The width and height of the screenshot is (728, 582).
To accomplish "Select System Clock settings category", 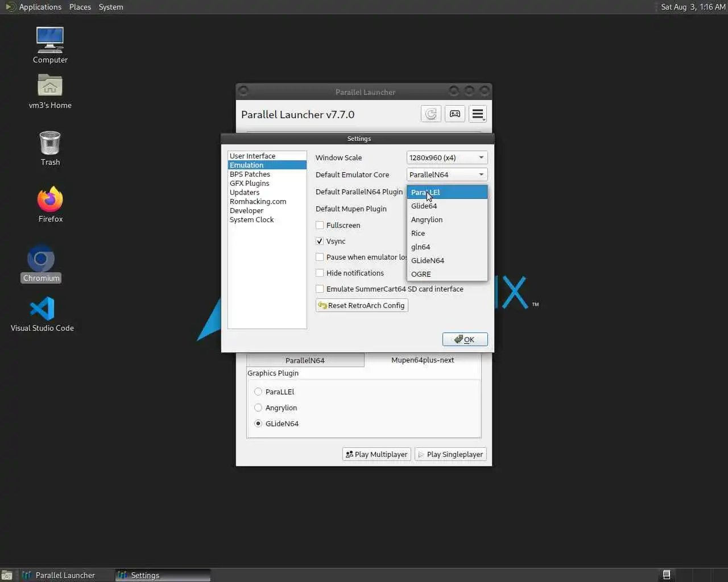I will coord(267,219).
